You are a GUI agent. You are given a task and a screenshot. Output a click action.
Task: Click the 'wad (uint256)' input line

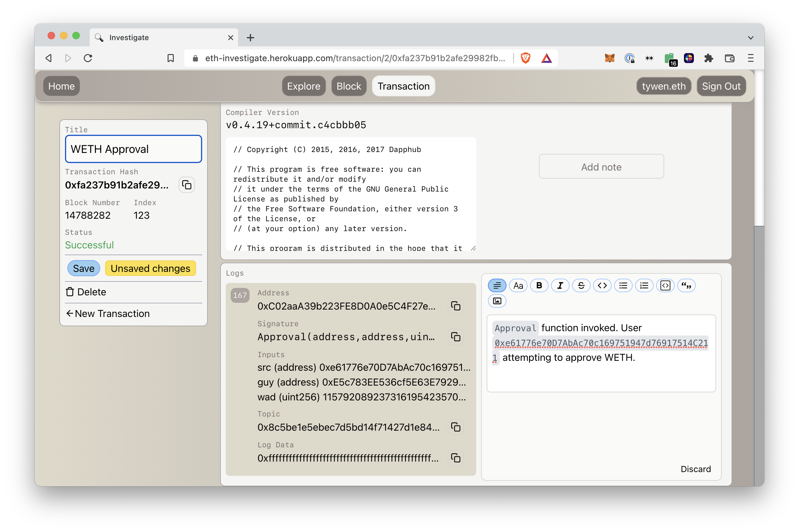pyautogui.click(x=361, y=397)
